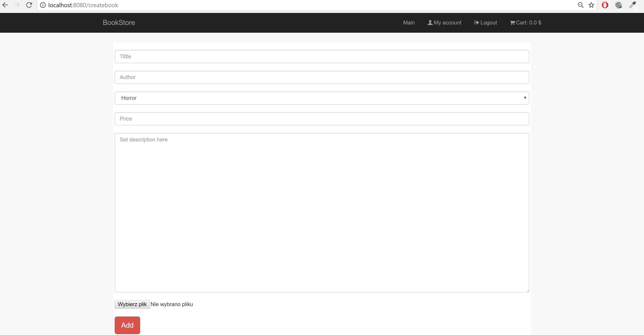Click inside the Tittle input field
This screenshot has height=335, width=644.
click(x=322, y=56)
